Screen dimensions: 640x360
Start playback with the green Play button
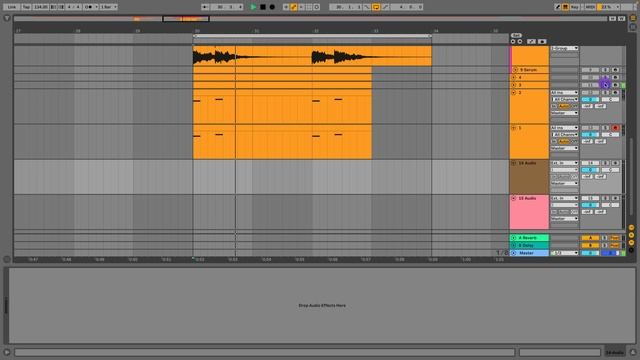(253, 7)
